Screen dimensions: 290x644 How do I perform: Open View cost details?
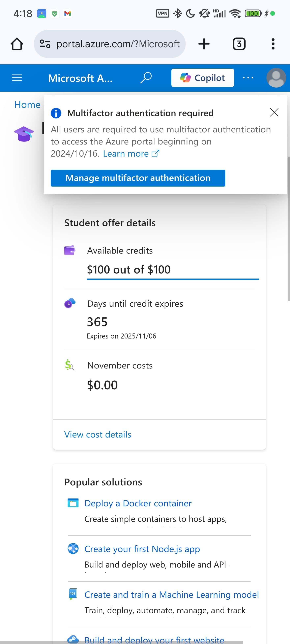click(x=98, y=434)
